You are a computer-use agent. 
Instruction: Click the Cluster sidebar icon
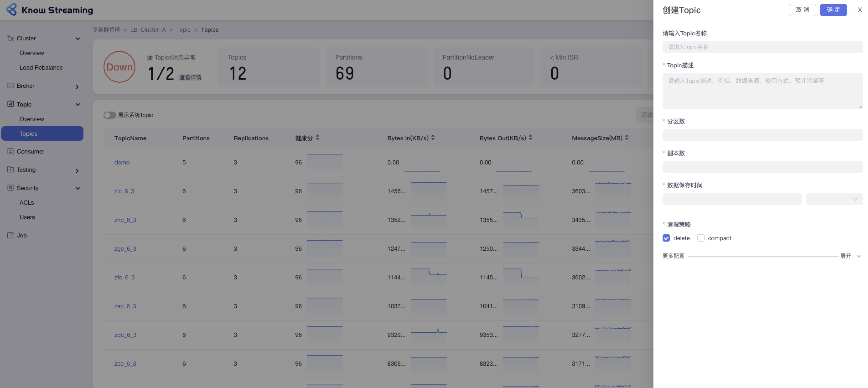[x=10, y=38]
